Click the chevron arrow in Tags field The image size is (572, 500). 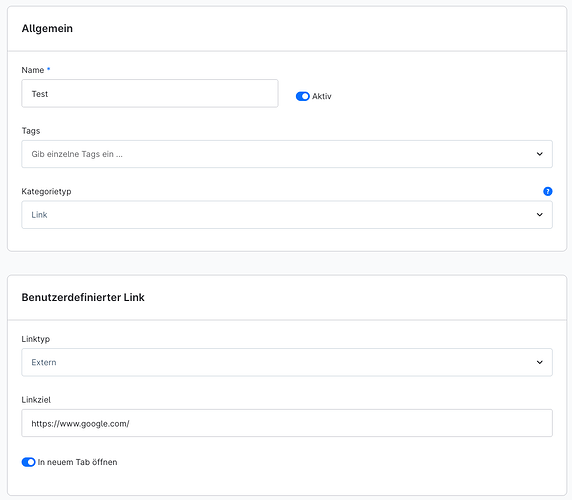tap(540, 154)
